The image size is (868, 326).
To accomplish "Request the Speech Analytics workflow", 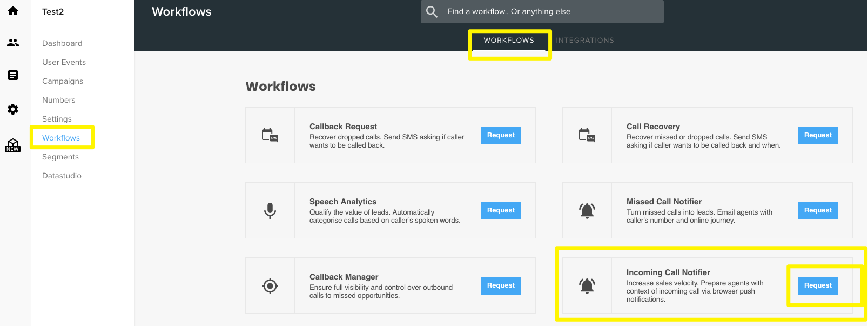I will [x=501, y=210].
